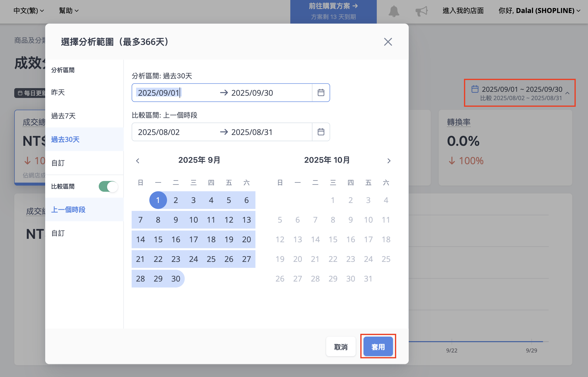Open the Dalal (SHOPLINE) account dropdown
This screenshot has height=377, width=588.
pyautogui.click(x=539, y=11)
